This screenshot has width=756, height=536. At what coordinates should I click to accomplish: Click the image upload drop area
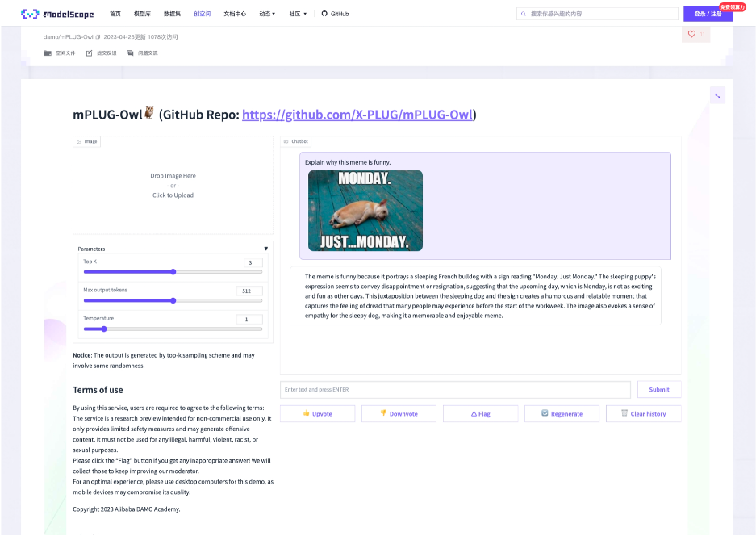pos(173,186)
